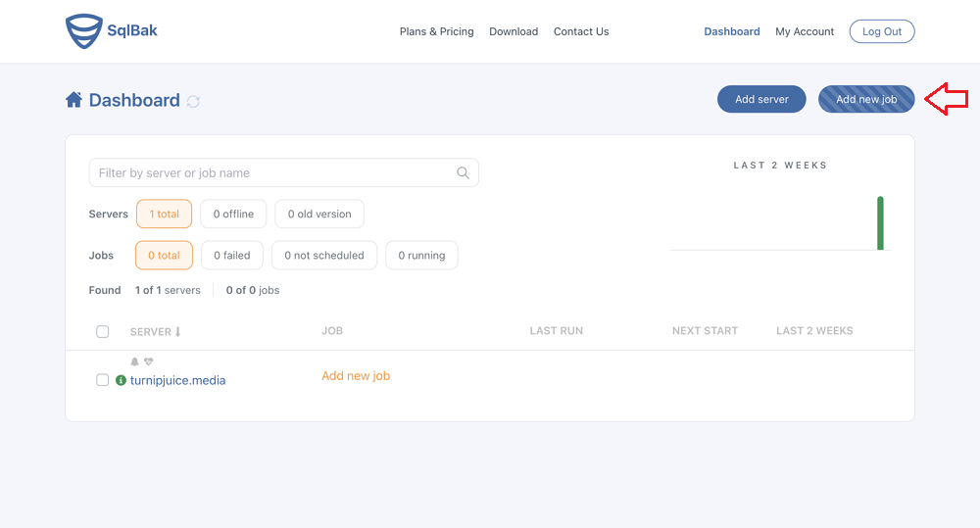The width and height of the screenshot is (980, 528).
Task: Click the green info status icon beside turnipjuice.media
Action: [122, 380]
